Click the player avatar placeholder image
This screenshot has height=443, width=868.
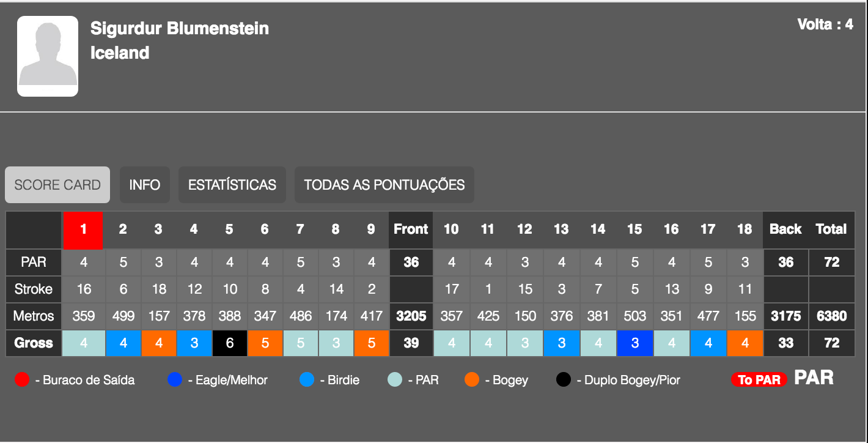pos(48,56)
